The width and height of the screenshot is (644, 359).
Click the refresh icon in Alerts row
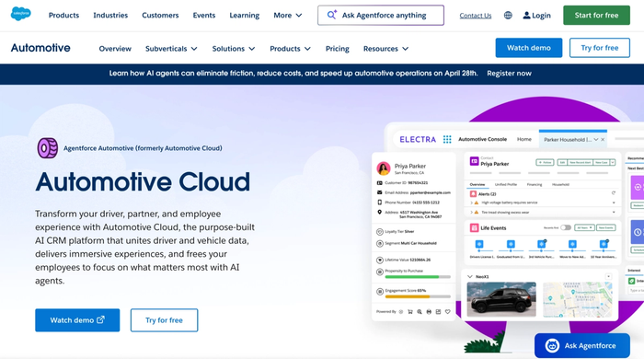click(614, 193)
